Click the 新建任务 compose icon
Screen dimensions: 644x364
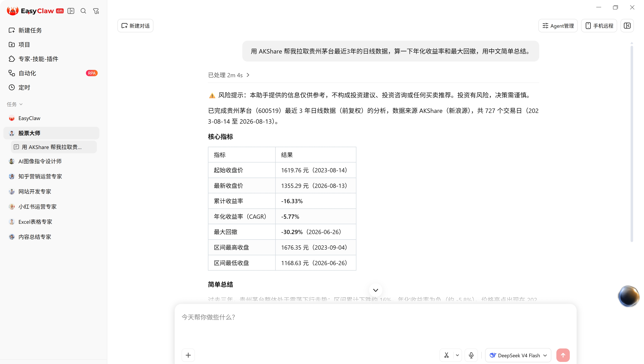coord(12,30)
